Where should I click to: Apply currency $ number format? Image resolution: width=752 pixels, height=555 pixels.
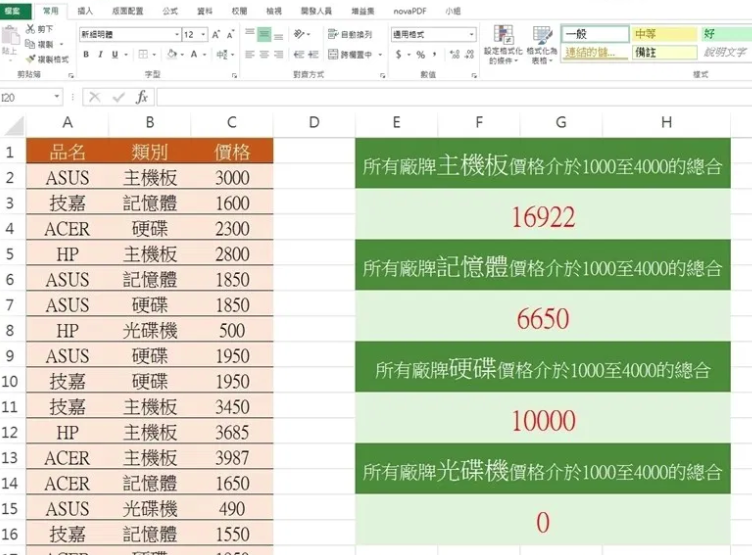point(399,54)
